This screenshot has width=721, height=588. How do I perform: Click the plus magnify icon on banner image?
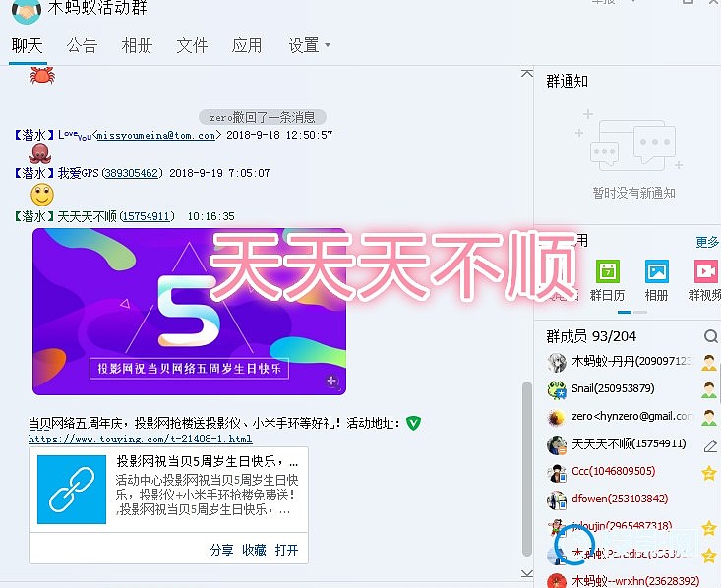pos(332,382)
